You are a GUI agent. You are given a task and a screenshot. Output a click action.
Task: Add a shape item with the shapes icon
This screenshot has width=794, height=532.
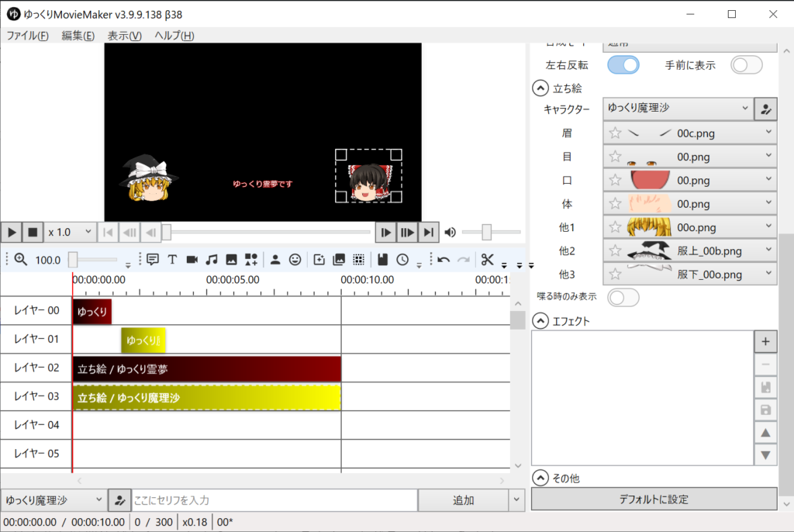251,260
